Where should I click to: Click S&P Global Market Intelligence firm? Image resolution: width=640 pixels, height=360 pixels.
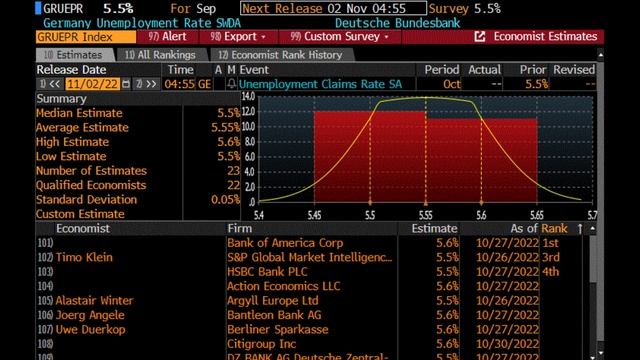[x=309, y=257]
